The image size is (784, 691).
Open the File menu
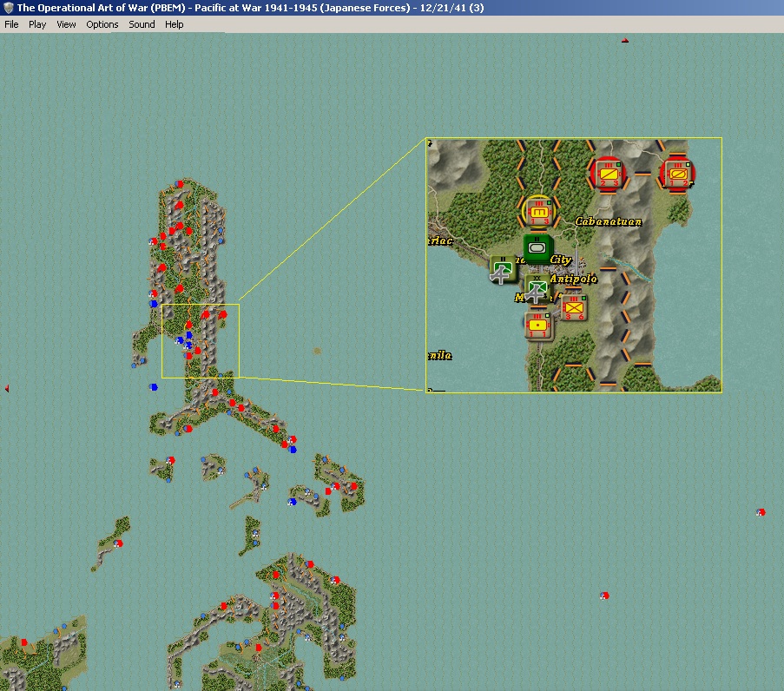[11, 24]
